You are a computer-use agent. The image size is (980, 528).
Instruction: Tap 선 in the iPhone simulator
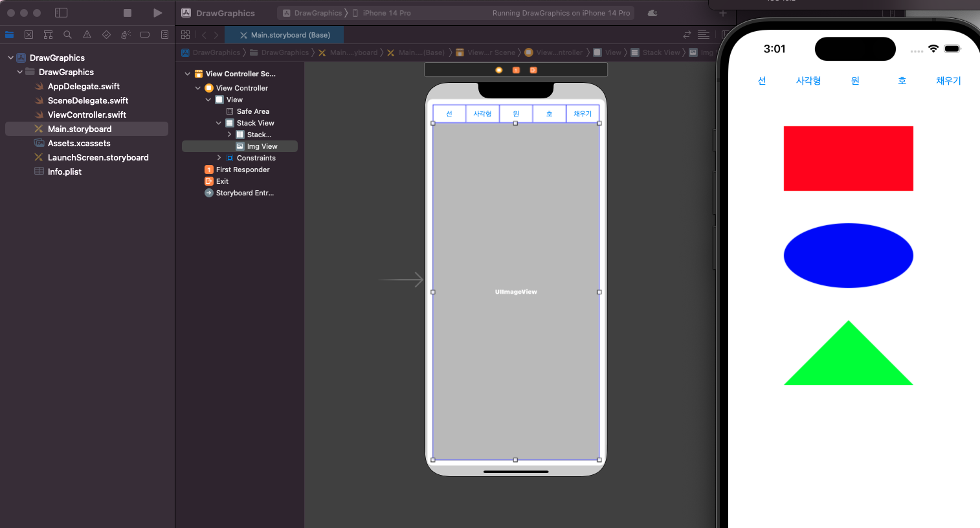[x=762, y=81]
